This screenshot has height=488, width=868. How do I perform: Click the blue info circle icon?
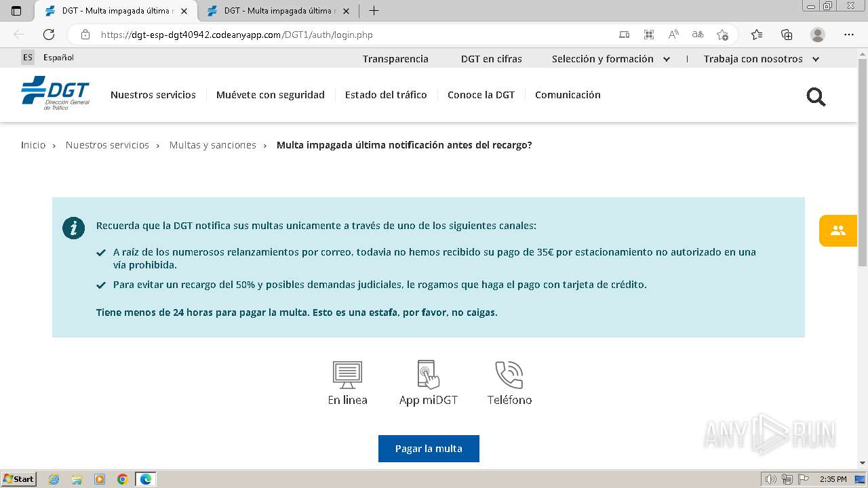click(74, 228)
